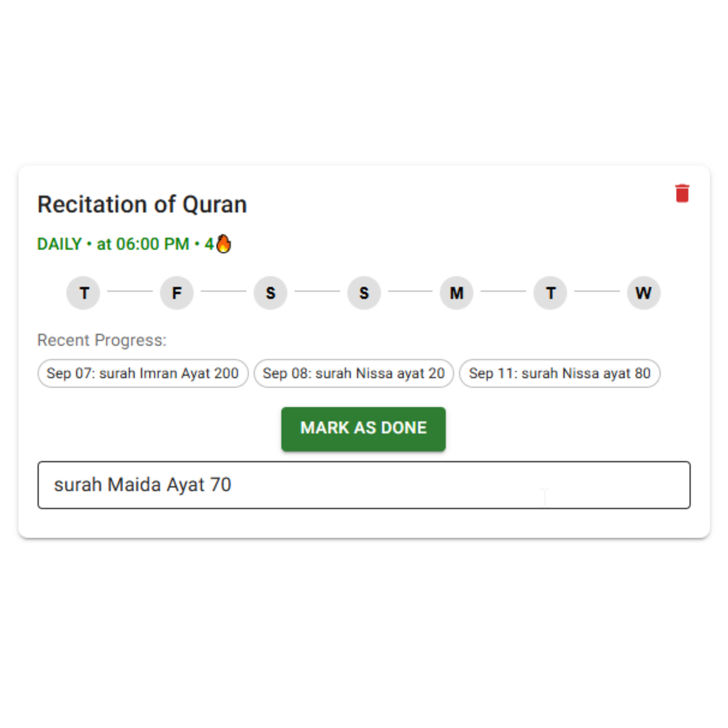Select the first T (Thursday) day circle
Viewport: 728px width, 728px height.
point(84,293)
